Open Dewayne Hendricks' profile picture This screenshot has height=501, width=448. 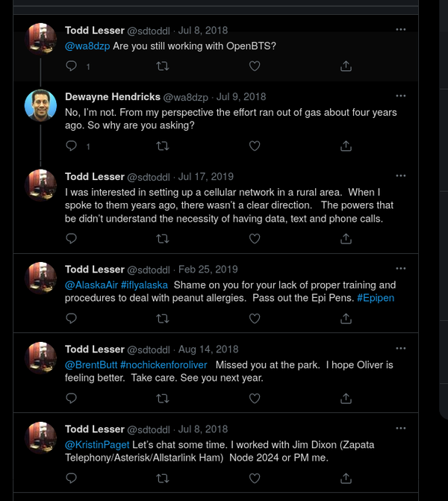tap(41, 106)
